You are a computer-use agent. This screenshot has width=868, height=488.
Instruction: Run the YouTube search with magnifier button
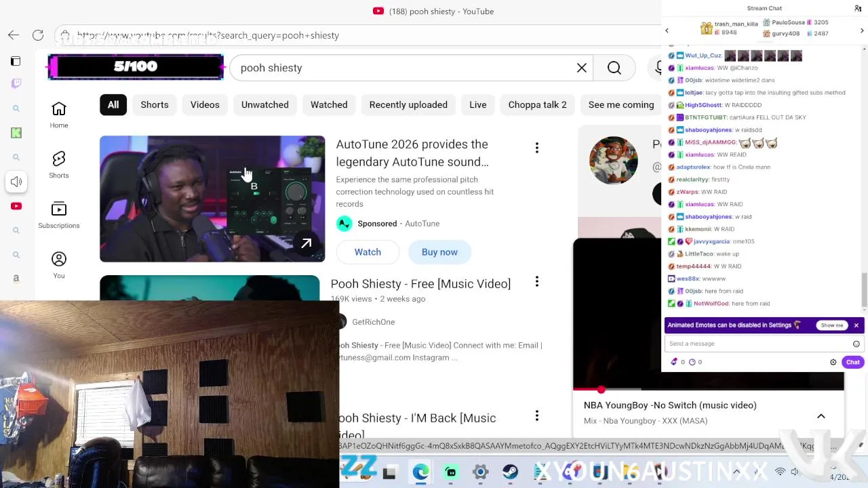click(614, 68)
